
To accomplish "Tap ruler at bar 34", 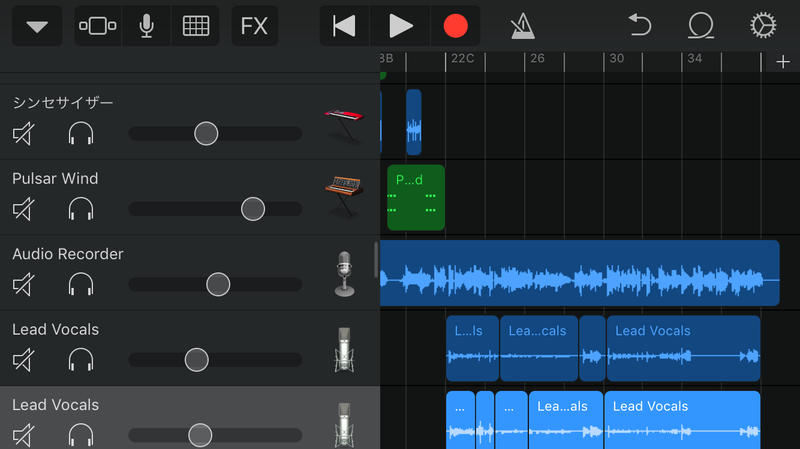I will [x=694, y=58].
